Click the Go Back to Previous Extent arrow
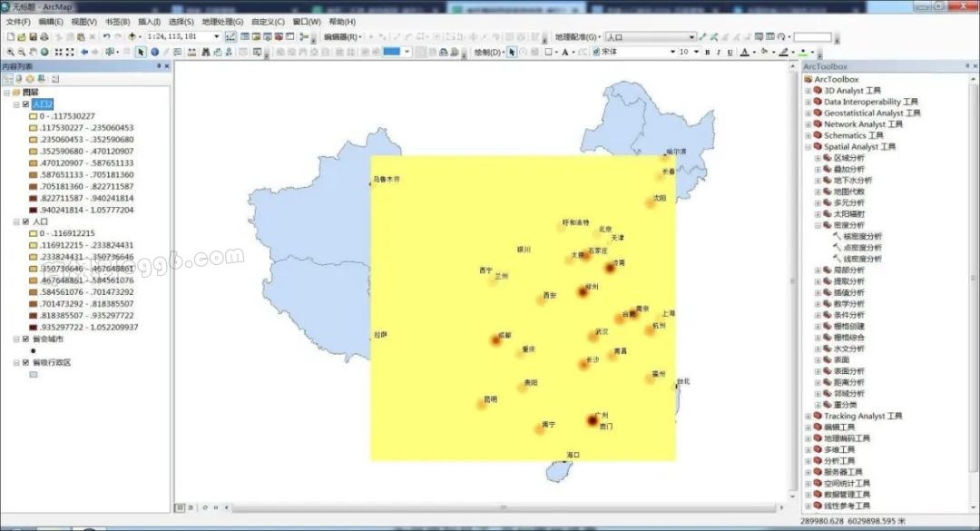This screenshot has width=980, height=531. (84, 53)
